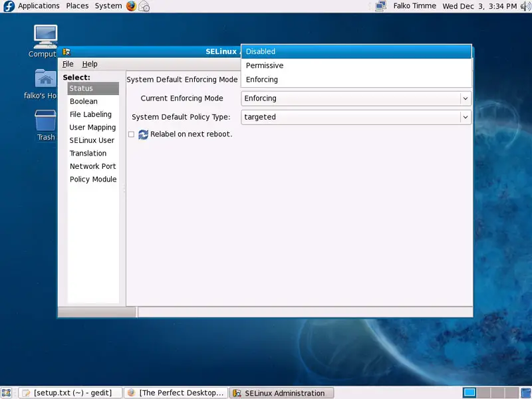This screenshot has width=532, height=399.
Task: Click the System Default Policy Type label
Action: (x=181, y=117)
